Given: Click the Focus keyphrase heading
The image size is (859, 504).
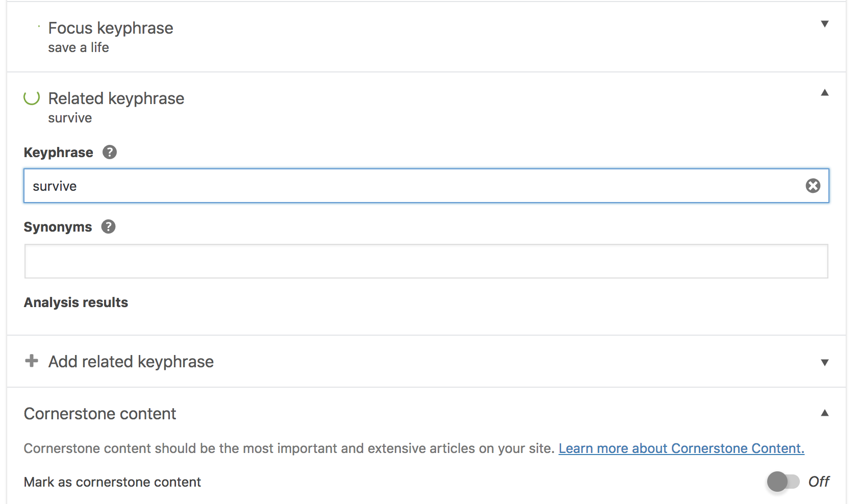Looking at the screenshot, I should click(x=111, y=28).
